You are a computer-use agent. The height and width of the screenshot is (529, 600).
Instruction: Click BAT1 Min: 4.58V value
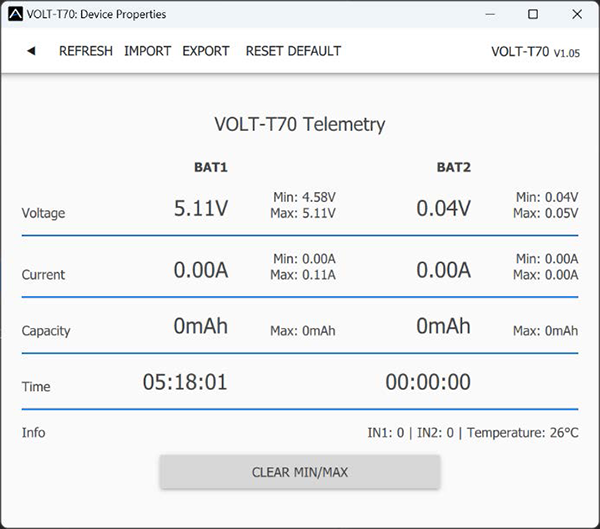click(x=304, y=197)
